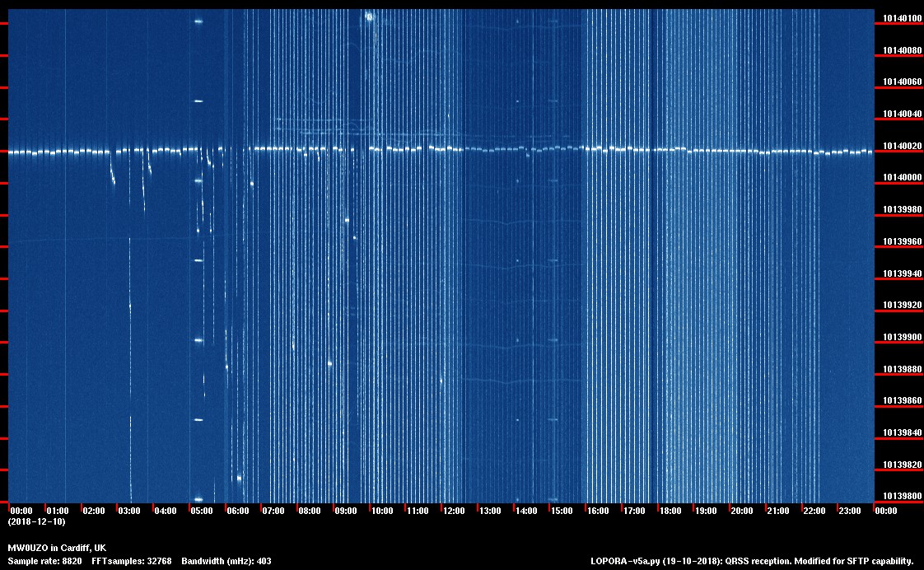
Task: Click the 10140100 frequency label
Action: tap(902, 18)
